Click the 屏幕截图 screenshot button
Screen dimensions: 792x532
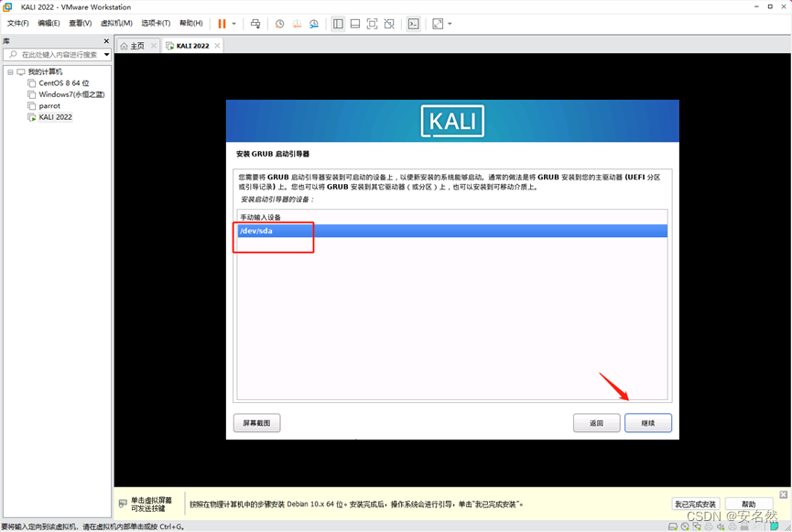(256, 423)
